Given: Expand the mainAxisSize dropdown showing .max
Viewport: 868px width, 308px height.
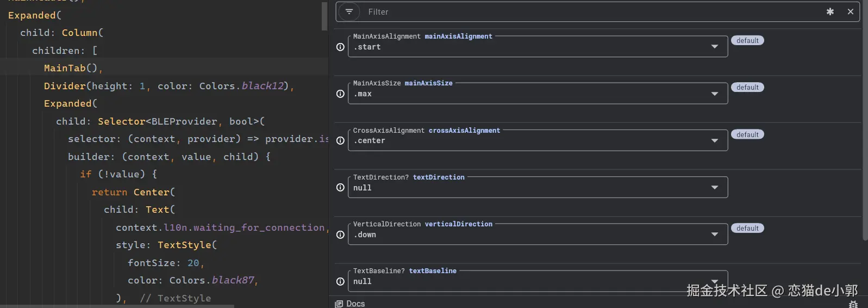Looking at the screenshot, I should 714,94.
